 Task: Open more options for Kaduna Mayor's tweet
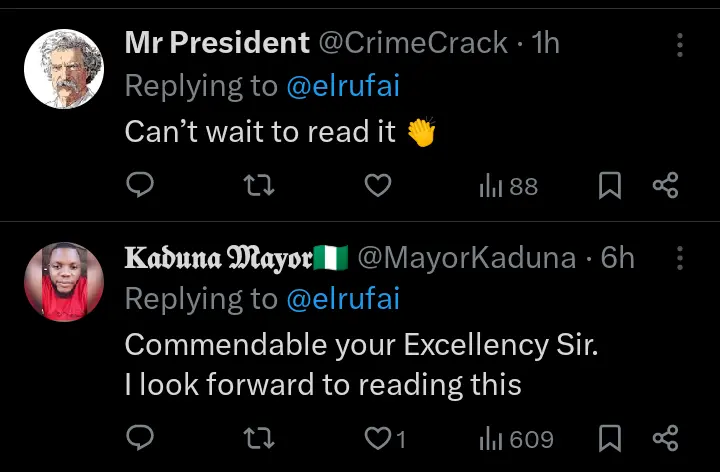point(680,258)
